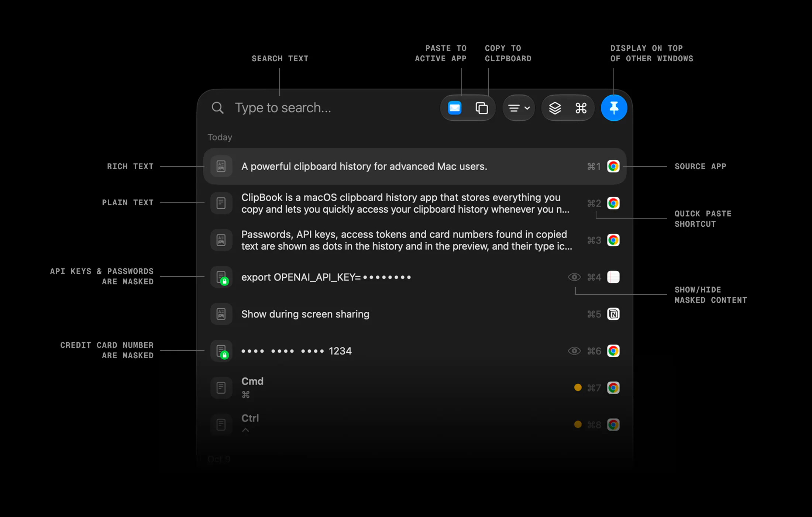Open the filter dropdown menu

tap(519, 108)
